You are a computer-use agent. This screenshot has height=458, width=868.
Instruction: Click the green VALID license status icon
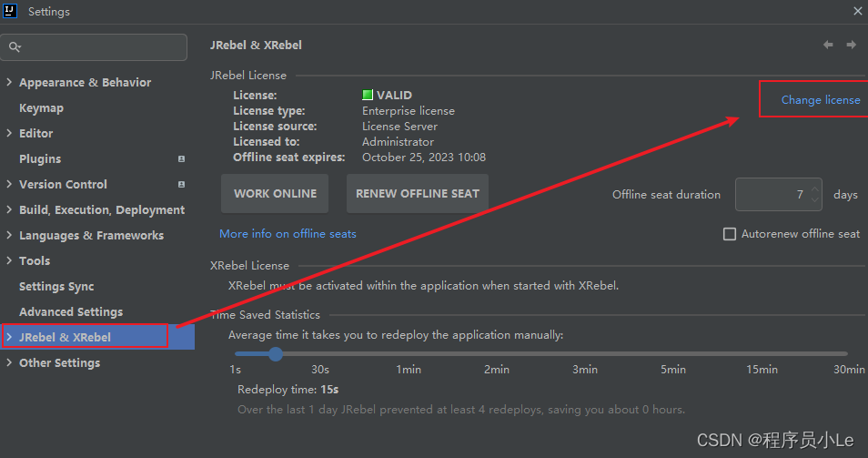pyautogui.click(x=367, y=95)
